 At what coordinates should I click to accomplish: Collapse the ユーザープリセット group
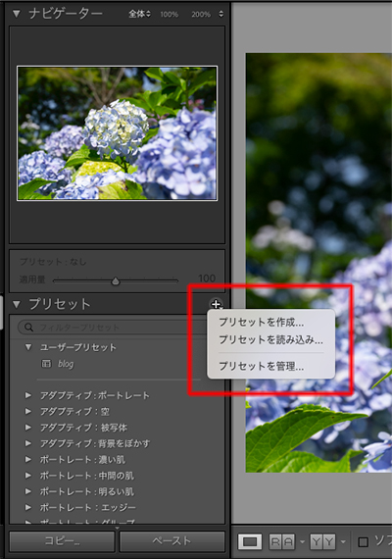coord(28,347)
